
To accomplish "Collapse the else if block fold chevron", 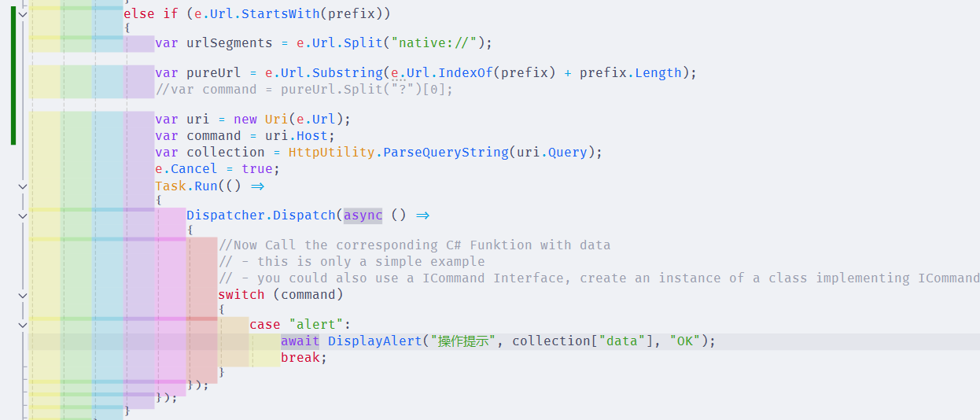I will 22,14.
